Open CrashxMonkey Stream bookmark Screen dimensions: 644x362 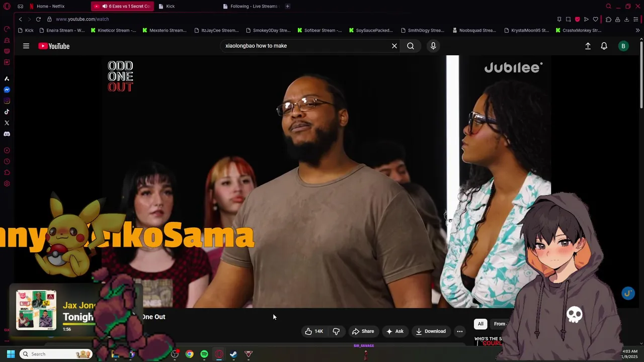click(x=579, y=30)
